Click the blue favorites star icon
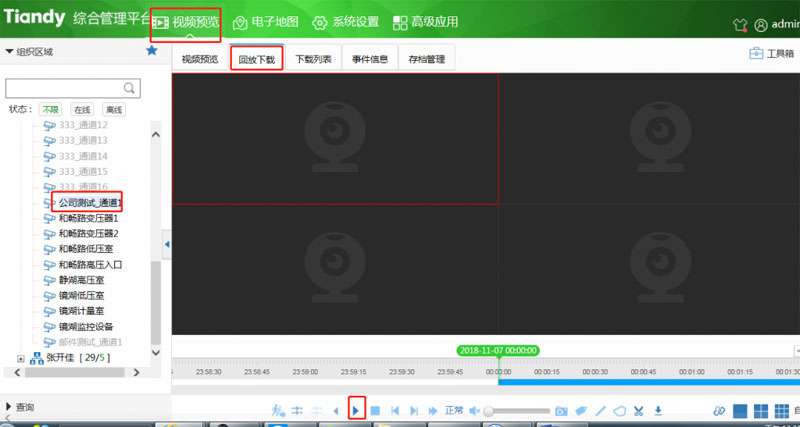 (152, 51)
